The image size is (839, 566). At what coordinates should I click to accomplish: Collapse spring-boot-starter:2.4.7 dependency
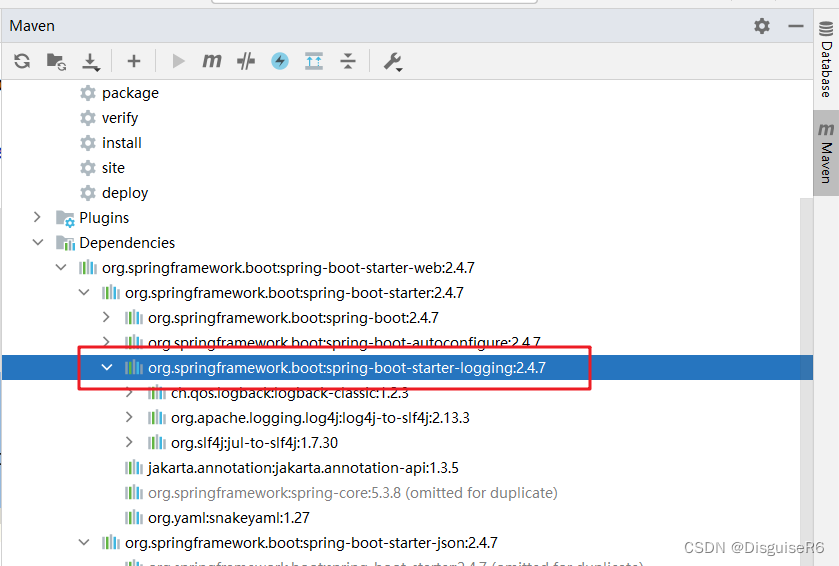(x=84, y=292)
